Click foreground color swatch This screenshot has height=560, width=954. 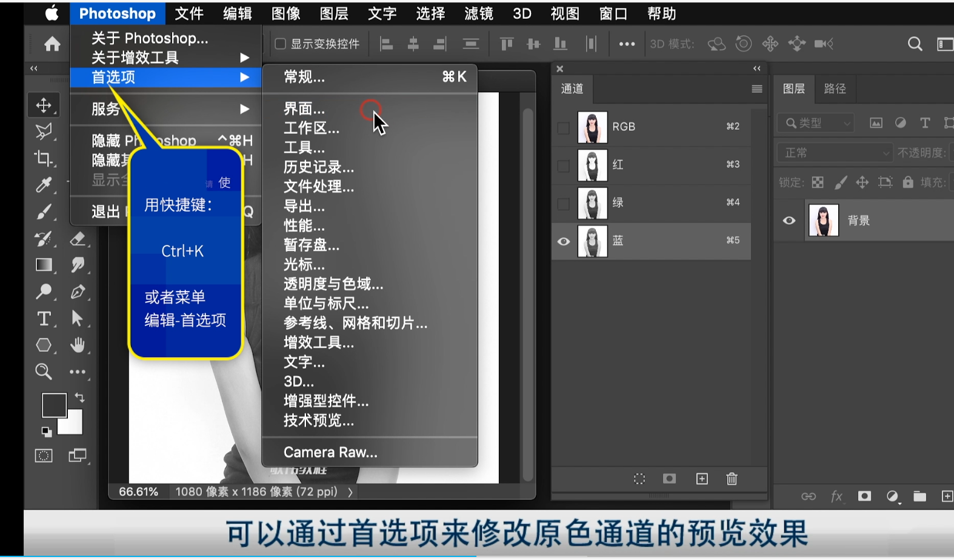click(x=54, y=405)
